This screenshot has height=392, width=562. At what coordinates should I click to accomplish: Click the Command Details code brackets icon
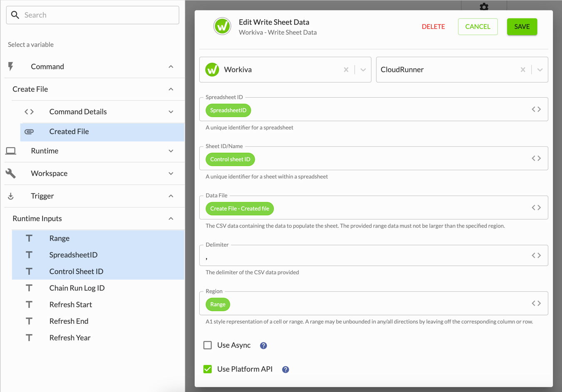click(x=29, y=112)
